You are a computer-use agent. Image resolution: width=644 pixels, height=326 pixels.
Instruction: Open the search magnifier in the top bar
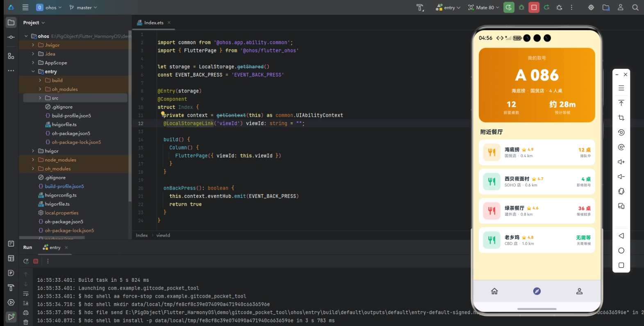(635, 7)
